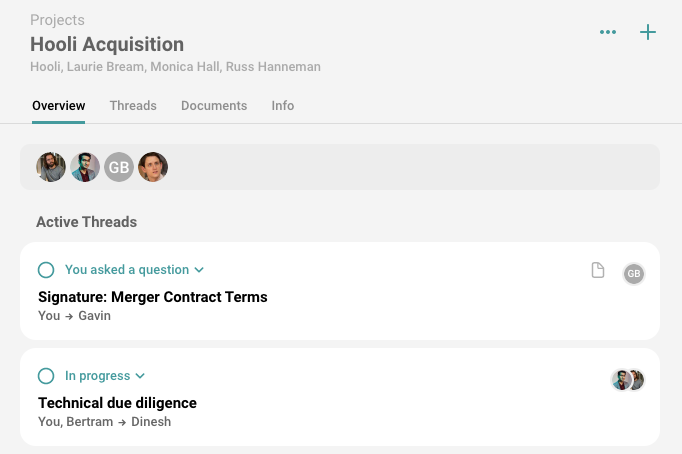Expand the "In progress" status dropdown

click(105, 376)
